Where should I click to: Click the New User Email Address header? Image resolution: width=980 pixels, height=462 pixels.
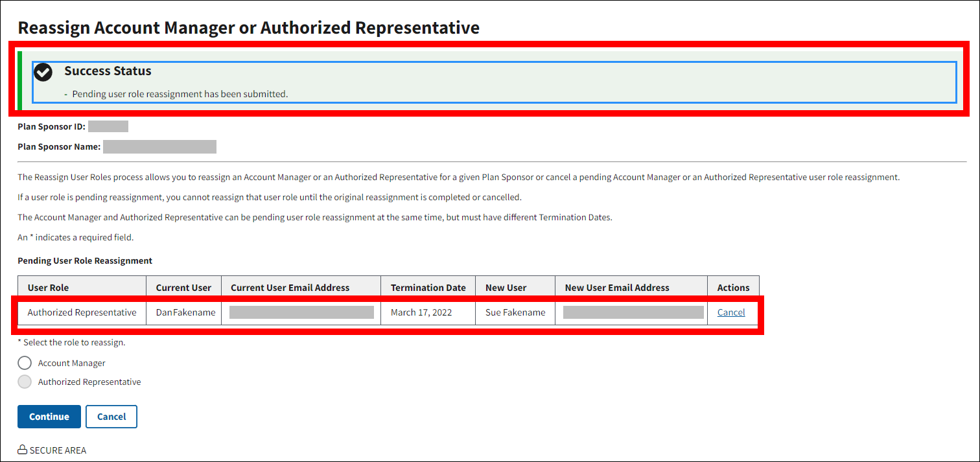617,288
